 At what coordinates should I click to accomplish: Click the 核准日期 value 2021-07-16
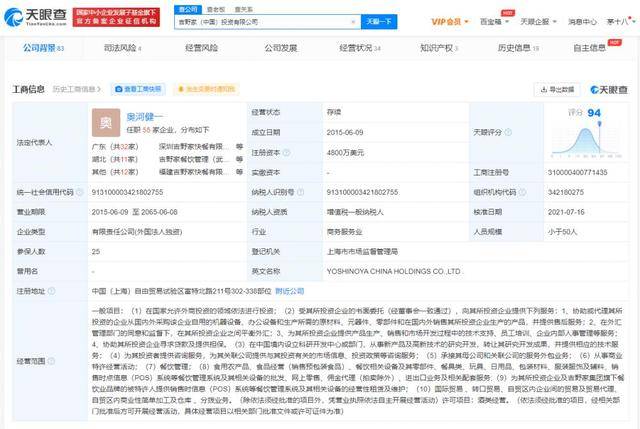pos(566,212)
